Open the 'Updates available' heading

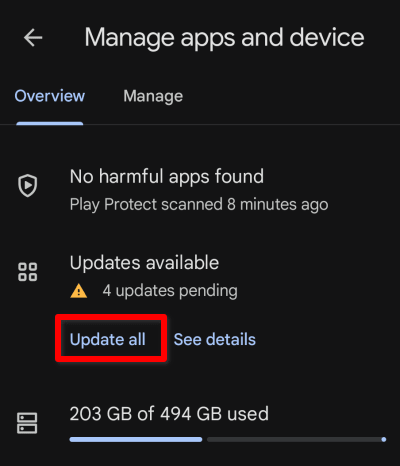click(144, 263)
